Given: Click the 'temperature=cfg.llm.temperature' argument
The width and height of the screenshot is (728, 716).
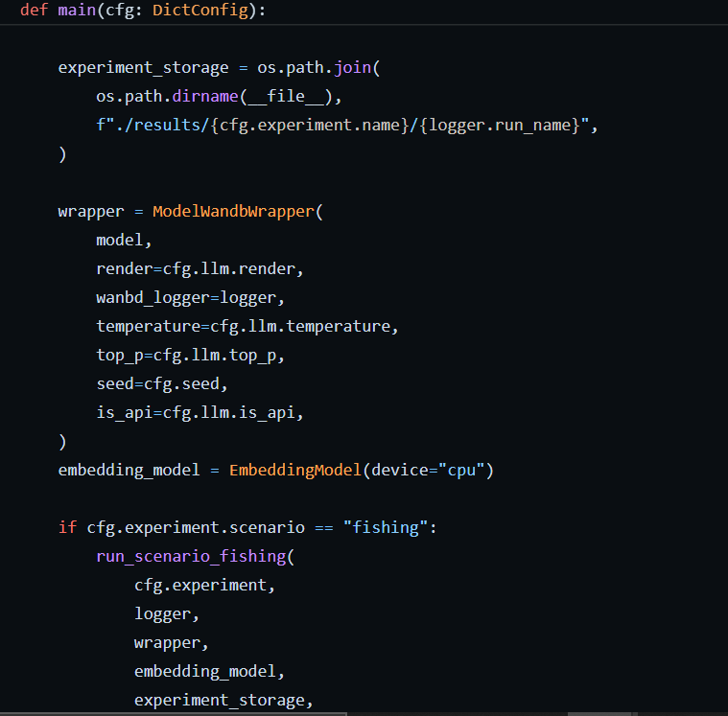Looking at the screenshot, I should click(x=243, y=327).
